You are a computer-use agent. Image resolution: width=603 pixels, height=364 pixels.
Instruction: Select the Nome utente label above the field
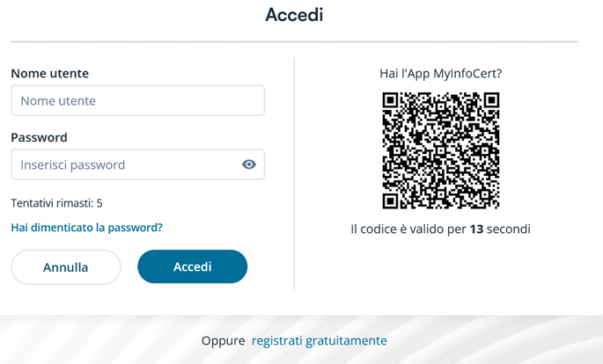(x=49, y=73)
